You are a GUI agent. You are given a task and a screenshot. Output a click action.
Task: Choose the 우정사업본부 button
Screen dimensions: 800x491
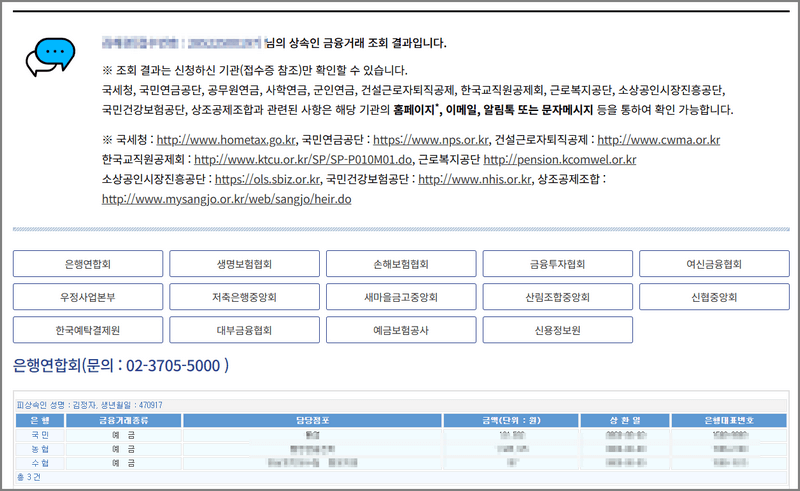[88, 297]
